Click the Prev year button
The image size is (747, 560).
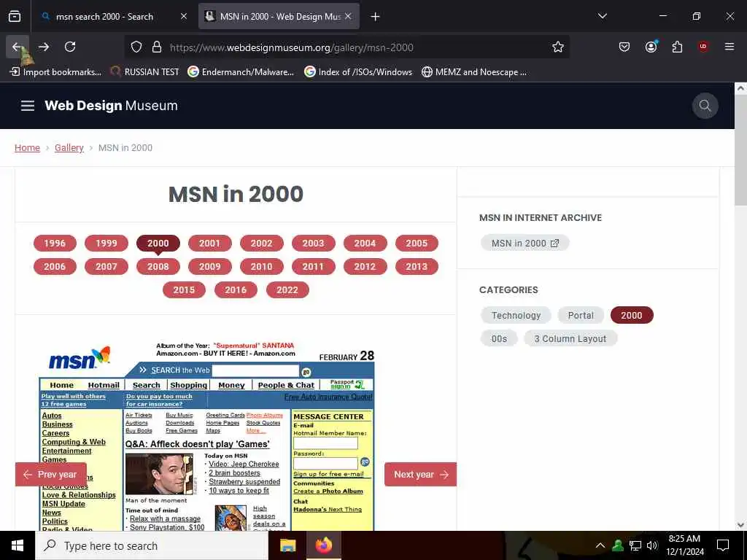pyautogui.click(x=51, y=474)
